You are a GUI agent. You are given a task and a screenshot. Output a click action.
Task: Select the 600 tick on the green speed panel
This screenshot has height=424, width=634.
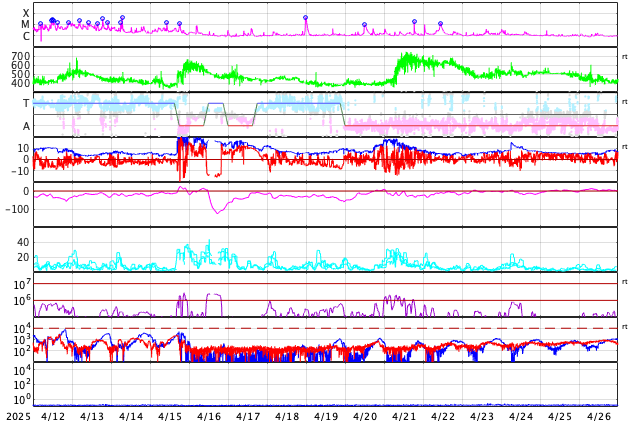coord(21,65)
